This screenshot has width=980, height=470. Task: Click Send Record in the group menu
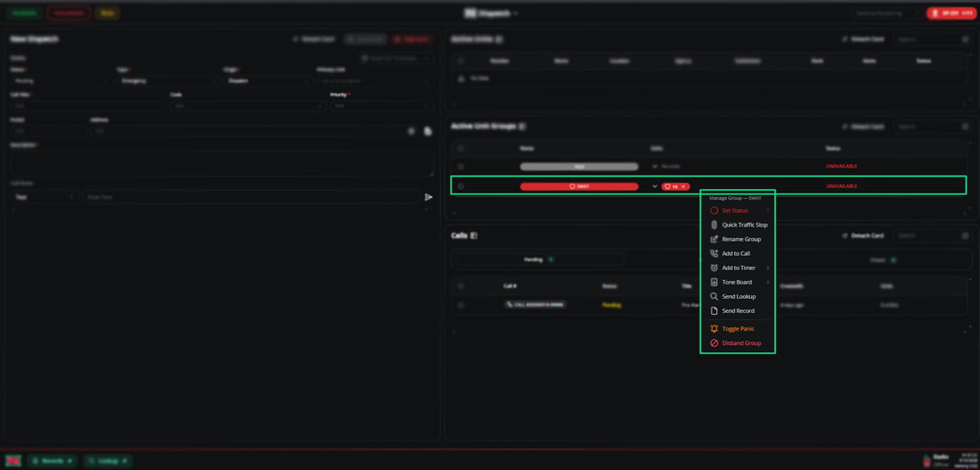click(738, 311)
